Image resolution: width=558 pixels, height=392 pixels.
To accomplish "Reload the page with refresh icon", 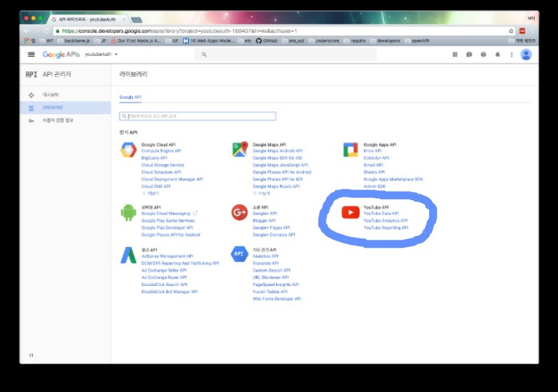I will pos(46,31).
